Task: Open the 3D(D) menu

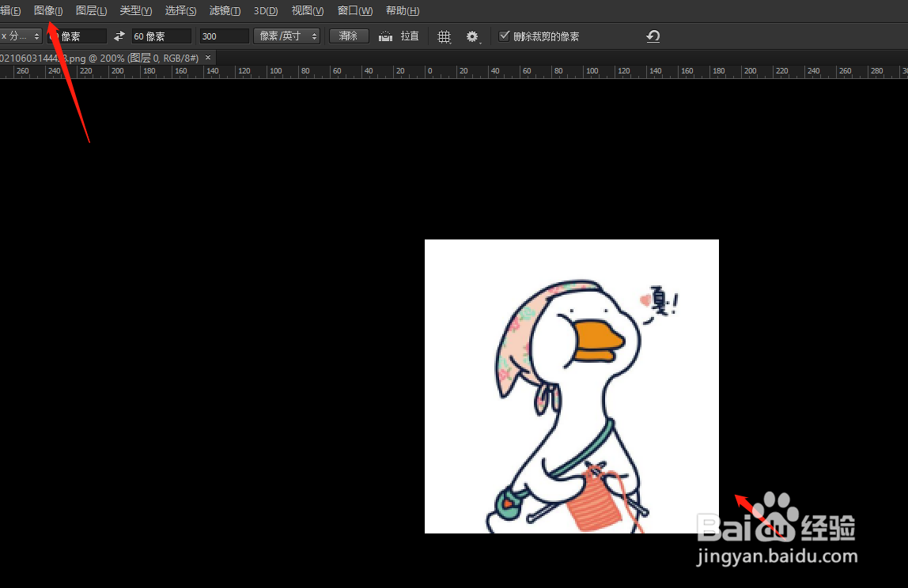Action: click(x=266, y=10)
